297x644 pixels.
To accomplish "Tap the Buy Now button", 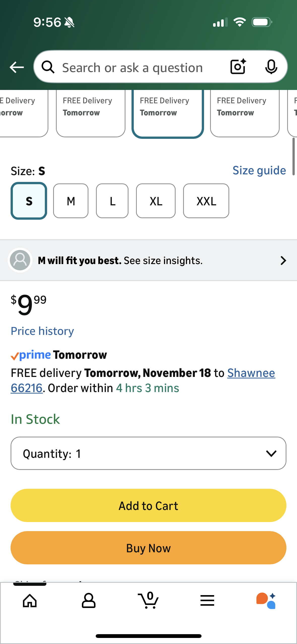I will (148, 548).
